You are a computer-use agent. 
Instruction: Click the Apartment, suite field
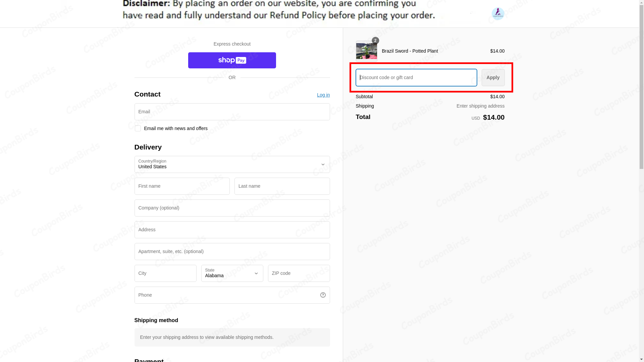tap(232, 251)
